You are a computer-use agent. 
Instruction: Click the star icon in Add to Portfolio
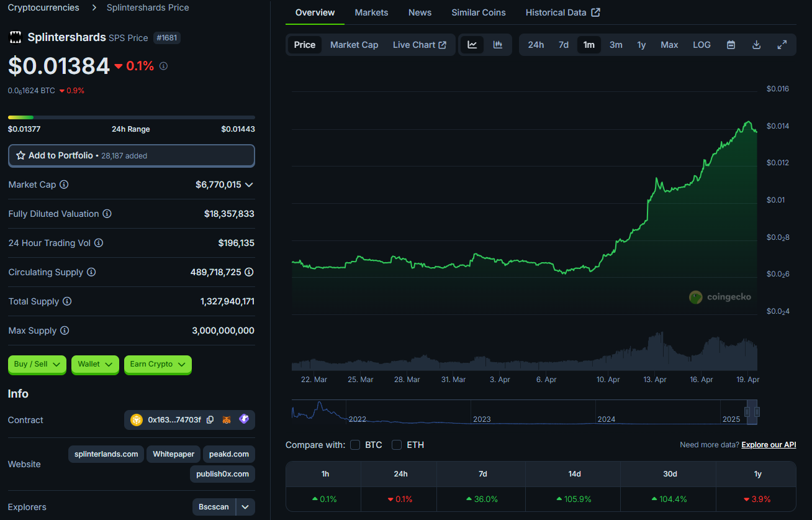pos(20,155)
